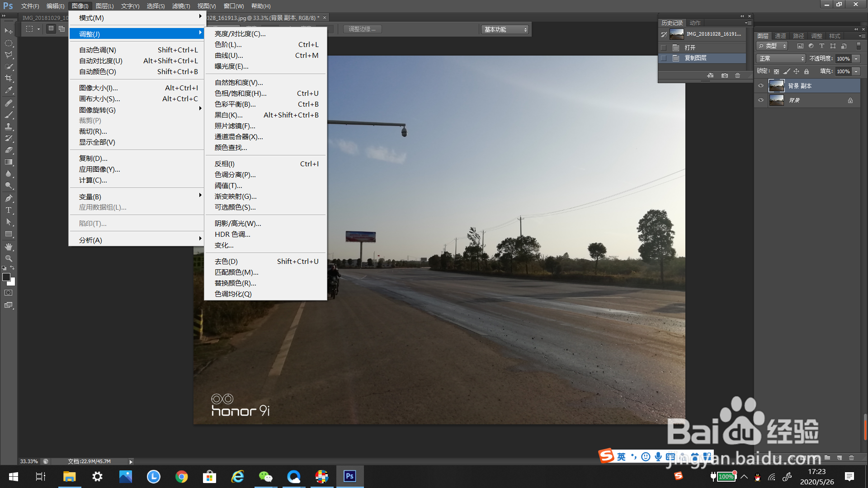The height and width of the screenshot is (488, 868).
Task: Click the 调整边缘 button
Action: click(x=362, y=29)
